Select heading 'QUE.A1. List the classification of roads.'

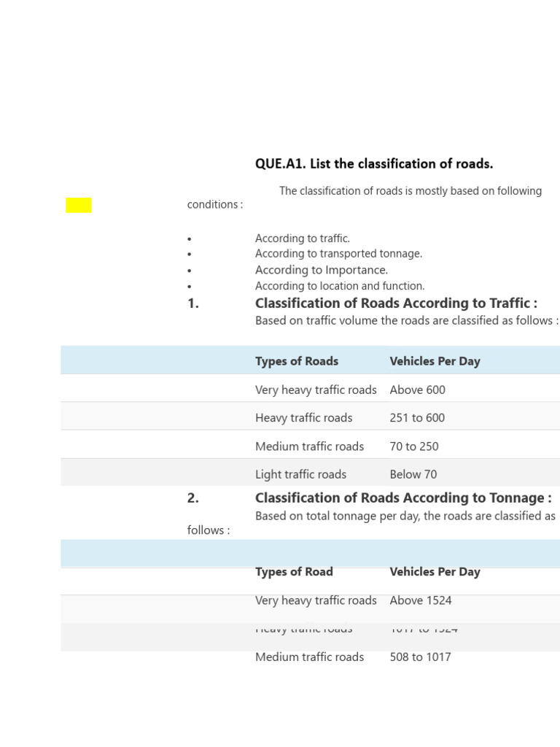[x=374, y=164]
